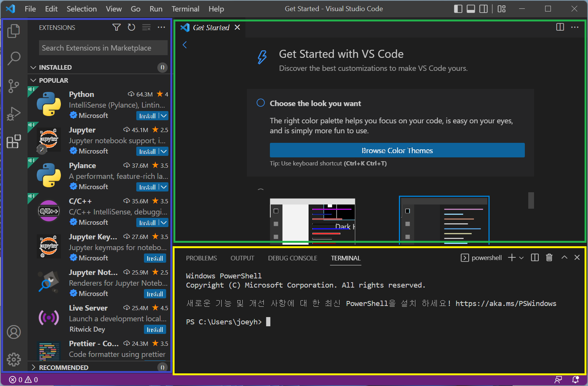Viewport: 588px width, 386px height.
Task: Maximize the panel size with caret icon
Action: [564, 258]
